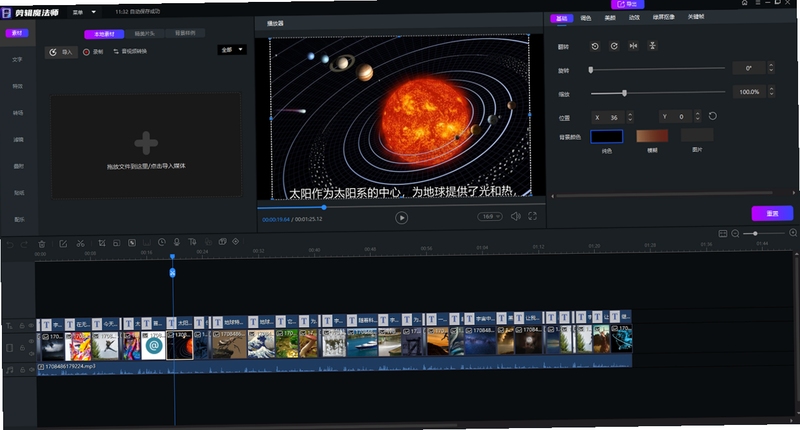Split the clip with the scissors tool
The image size is (800, 430).
pos(80,243)
